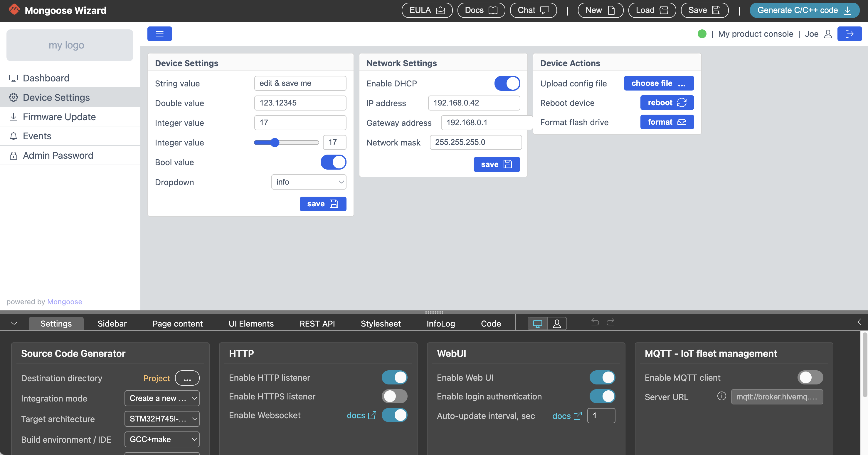The image size is (868, 455).
Task: Open the Docs button with book icon
Action: tap(481, 10)
